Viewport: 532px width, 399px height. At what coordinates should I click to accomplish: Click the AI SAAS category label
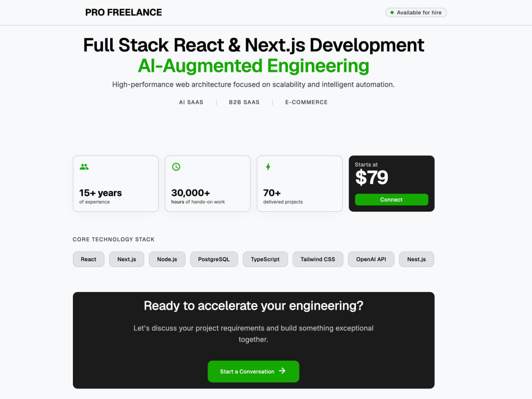[x=191, y=102]
